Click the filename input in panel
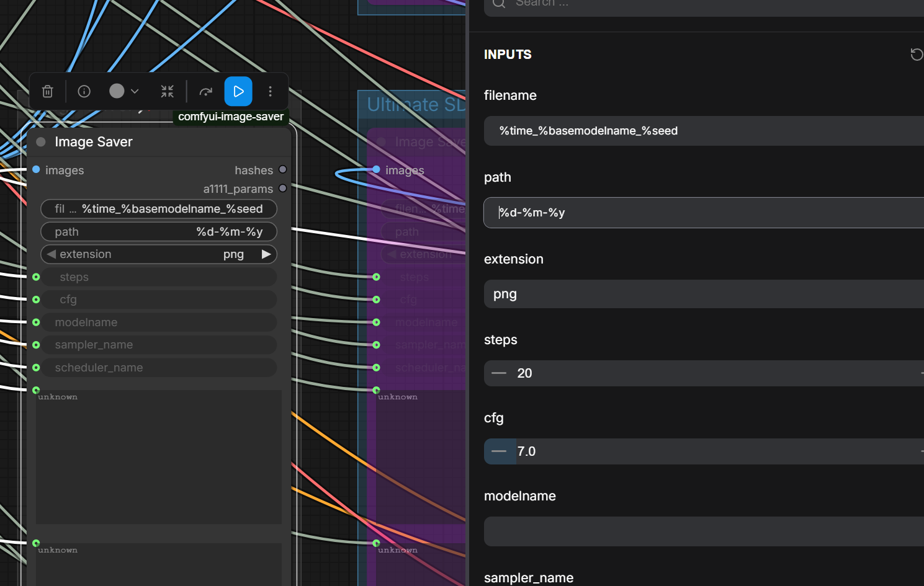 (704, 131)
